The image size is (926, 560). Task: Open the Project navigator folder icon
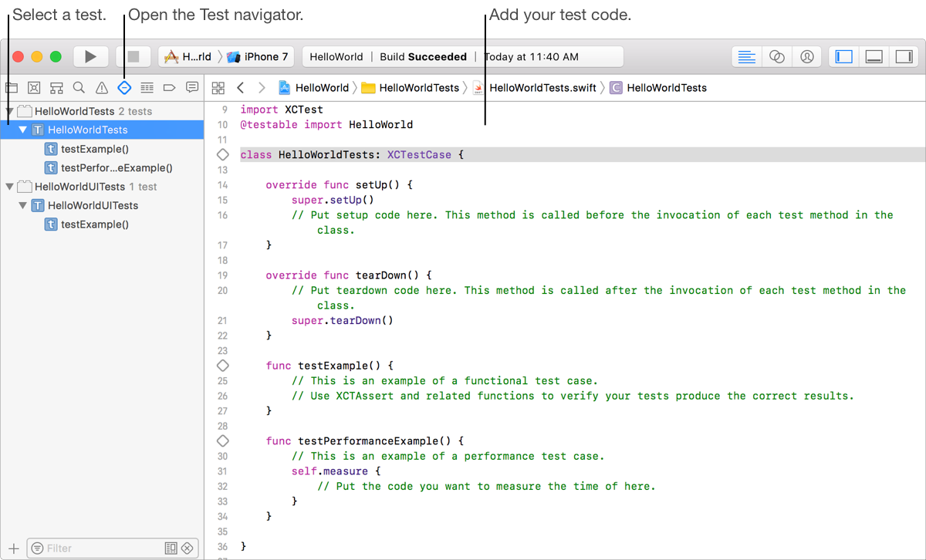[x=12, y=88]
